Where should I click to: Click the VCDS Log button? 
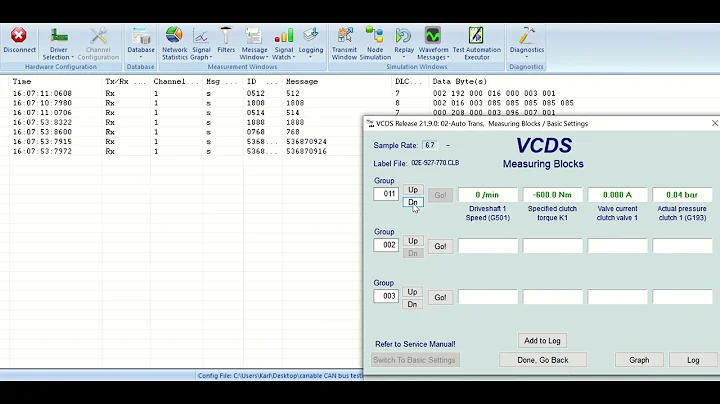(x=693, y=360)
